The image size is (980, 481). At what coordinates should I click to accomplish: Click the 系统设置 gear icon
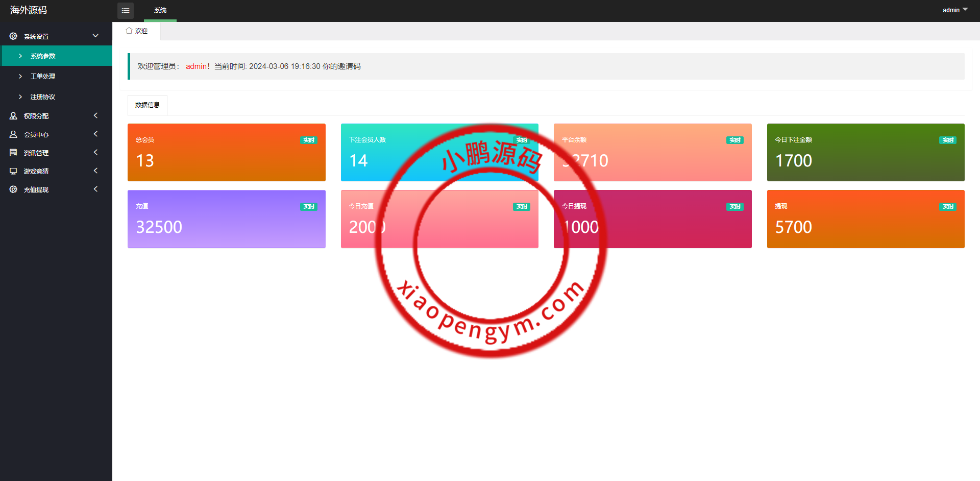click(13, 36)
